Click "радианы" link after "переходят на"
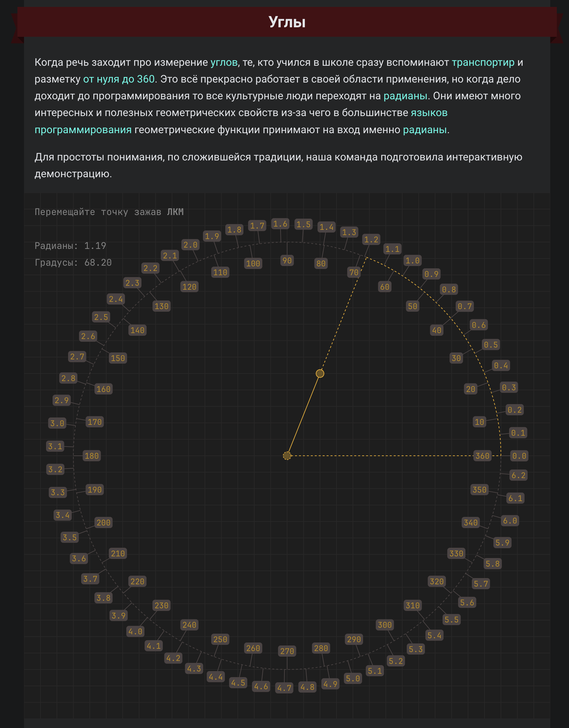This screenshot has width=569, height=728. click(405, 96)
